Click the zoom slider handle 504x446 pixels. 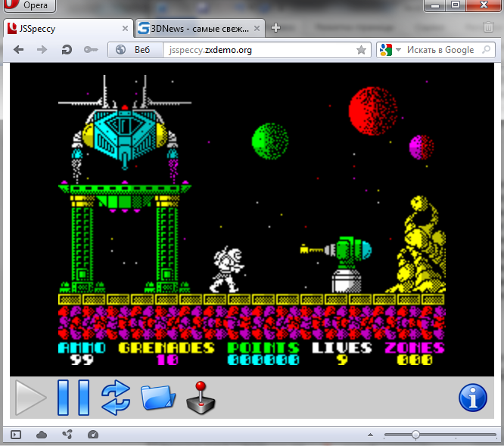(415, 435)
